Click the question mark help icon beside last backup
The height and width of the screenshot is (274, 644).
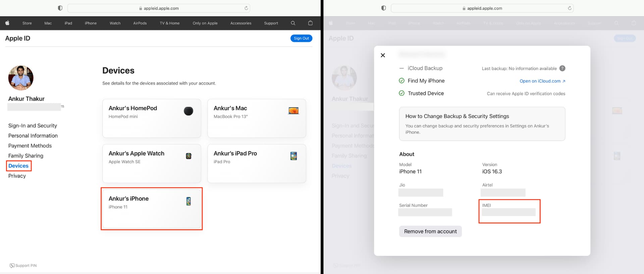click(x=562, y=68)
